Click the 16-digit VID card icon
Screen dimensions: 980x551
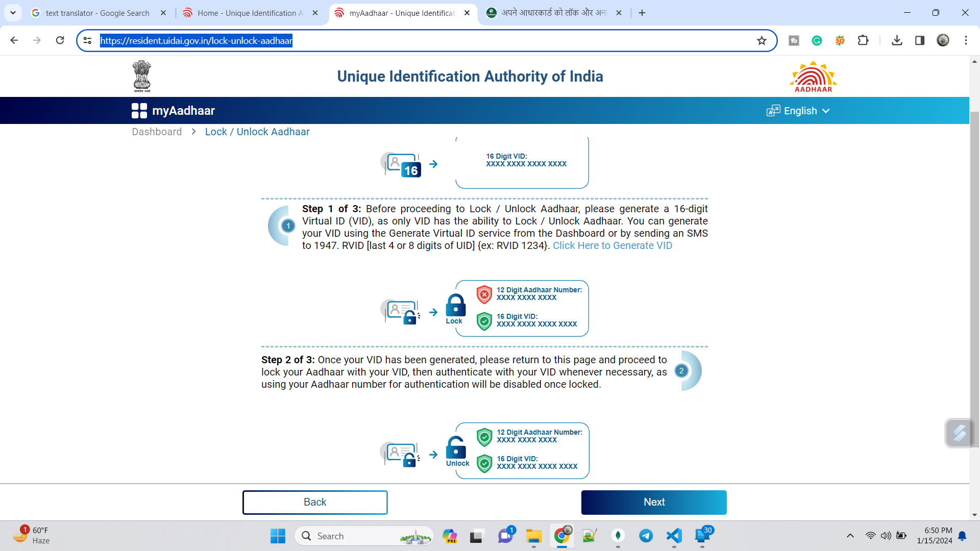402,164
